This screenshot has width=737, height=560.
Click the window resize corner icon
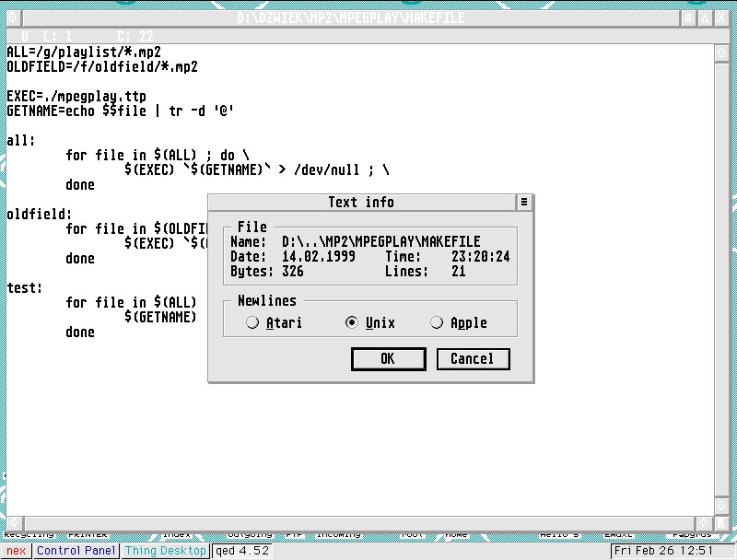(721, 524)
